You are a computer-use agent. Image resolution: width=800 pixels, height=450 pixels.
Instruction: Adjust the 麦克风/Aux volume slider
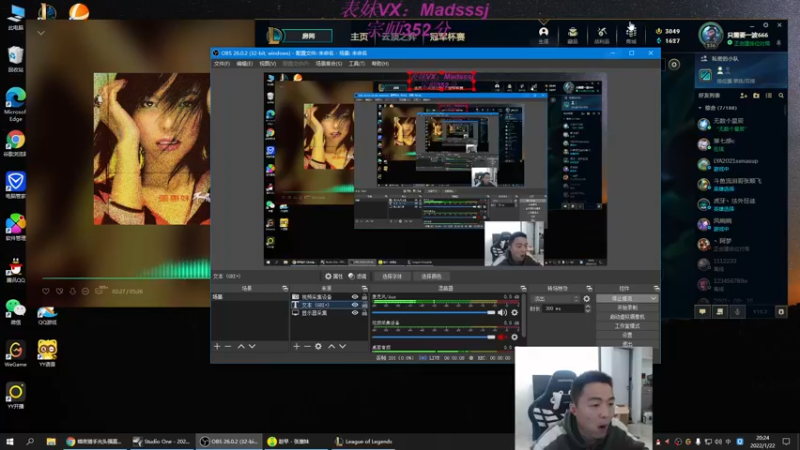point(434,312)
